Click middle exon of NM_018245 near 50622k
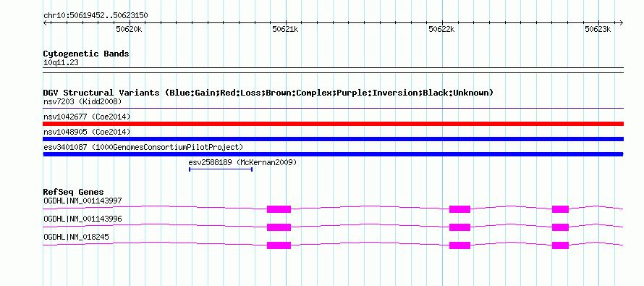Screen dimensions: 644x286 pos(459,245)
